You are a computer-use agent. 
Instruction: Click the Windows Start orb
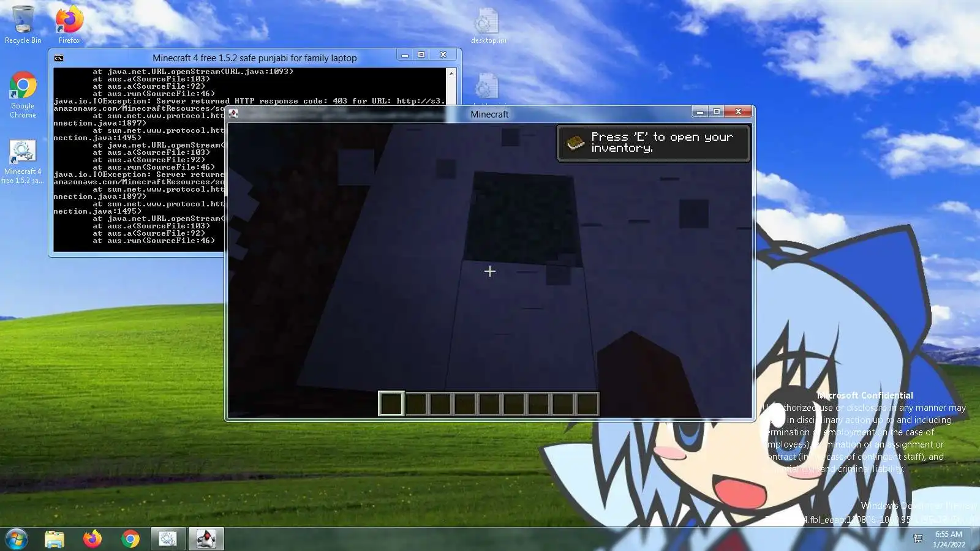[17, 539]
